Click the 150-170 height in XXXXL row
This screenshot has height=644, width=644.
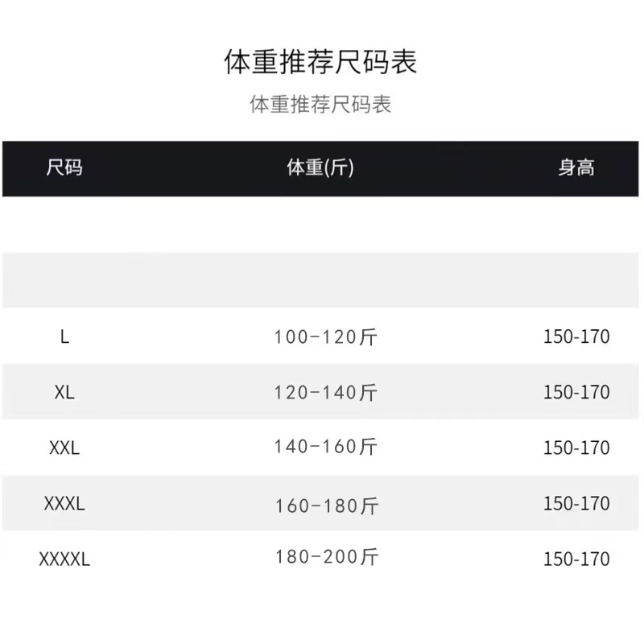pyautogui.click(x=576, y=559)
